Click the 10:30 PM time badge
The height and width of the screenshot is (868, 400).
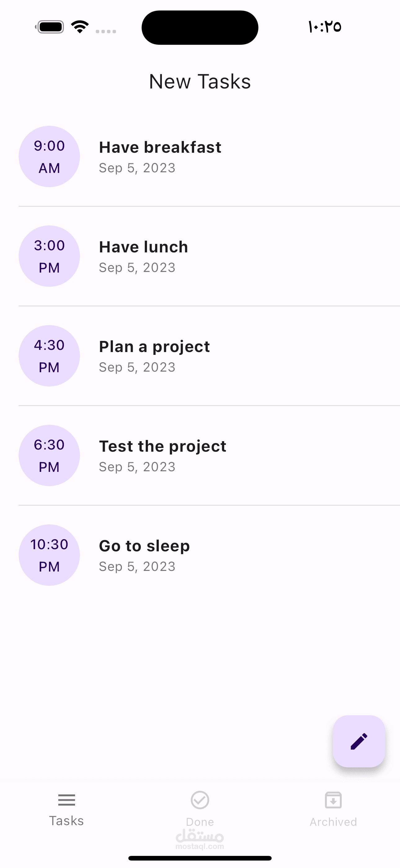49,555
